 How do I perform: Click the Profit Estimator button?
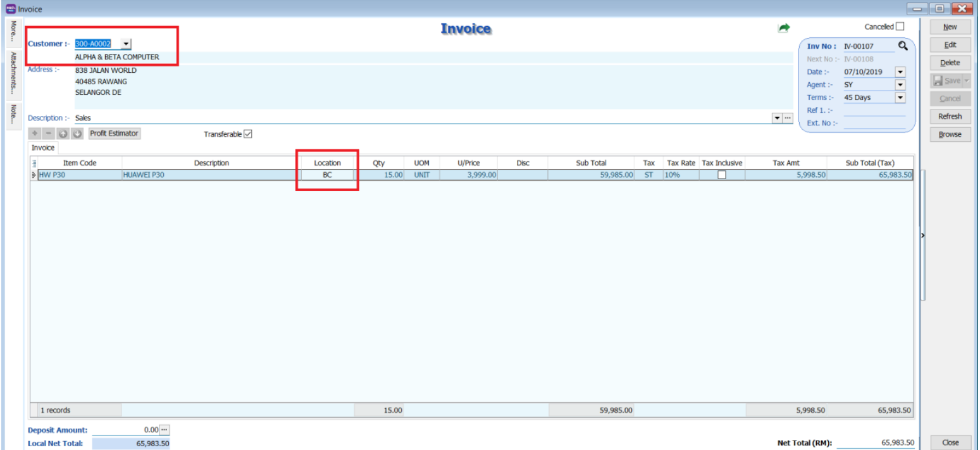pyautogui.click(x=114, y=134)
